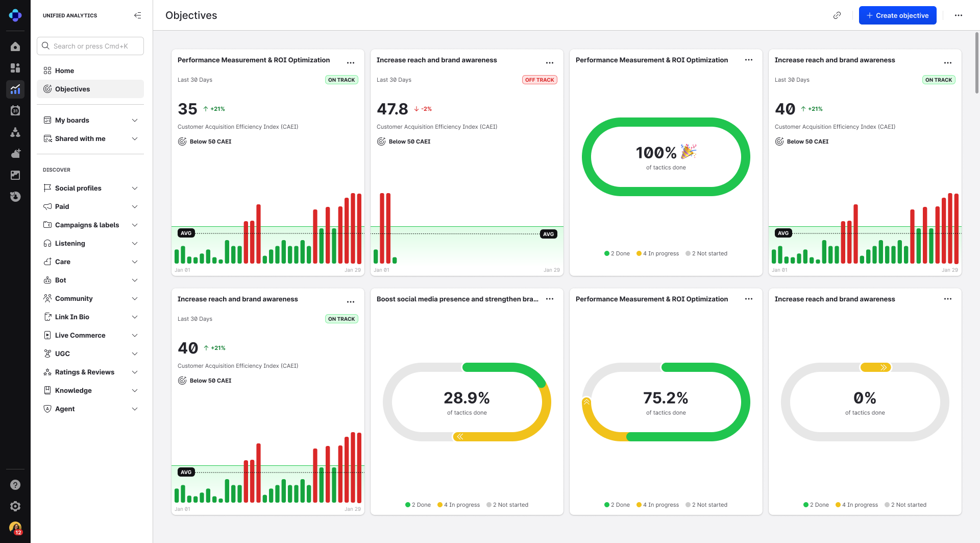This screenshot has width=980, height=543.
Task: Click the OFF TRACK badge on brand awareness card
Action: click(540, 80)
